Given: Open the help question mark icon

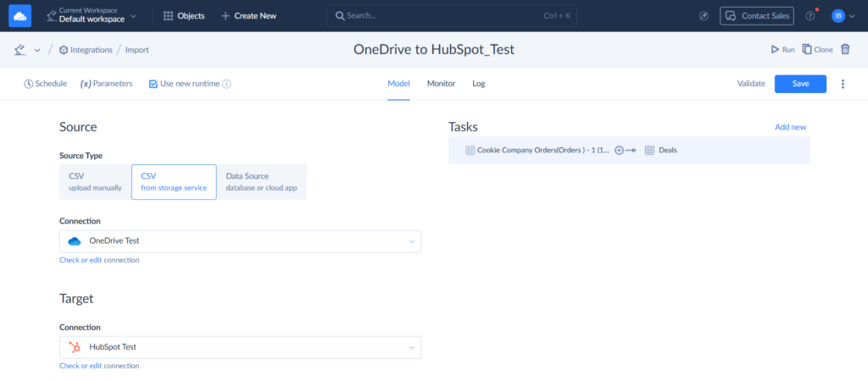Looking at the screenshot, I should (x=810, y=16).
